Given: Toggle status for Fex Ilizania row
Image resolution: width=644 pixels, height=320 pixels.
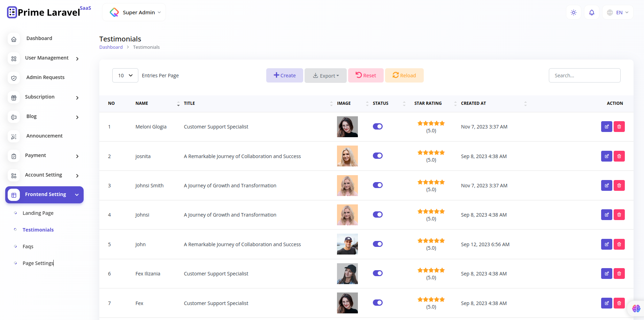Looking at the screenshot, I should pyautogui.click(x=378, y=273).
